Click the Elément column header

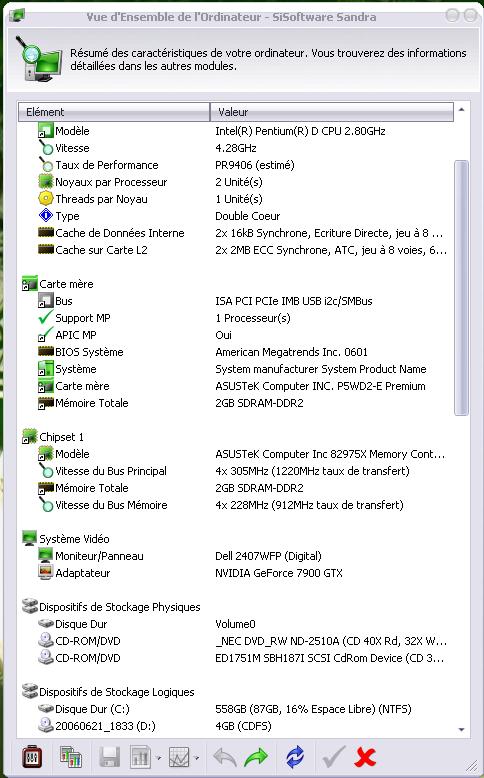coord(114,112)
